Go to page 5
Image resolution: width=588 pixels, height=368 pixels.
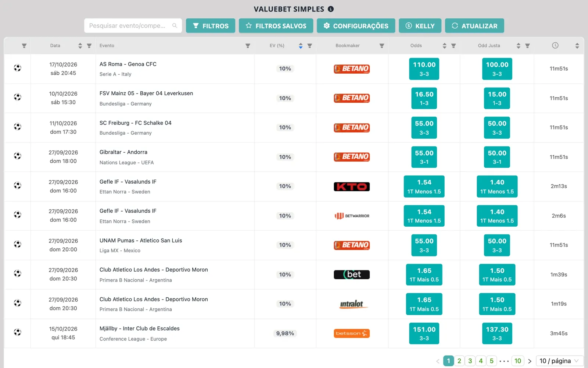tap(492, 361)
